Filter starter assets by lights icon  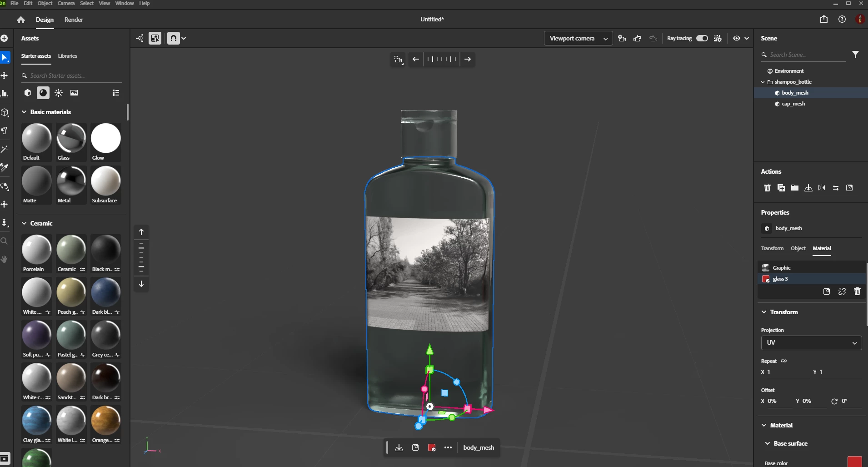(x=59, y=93)
